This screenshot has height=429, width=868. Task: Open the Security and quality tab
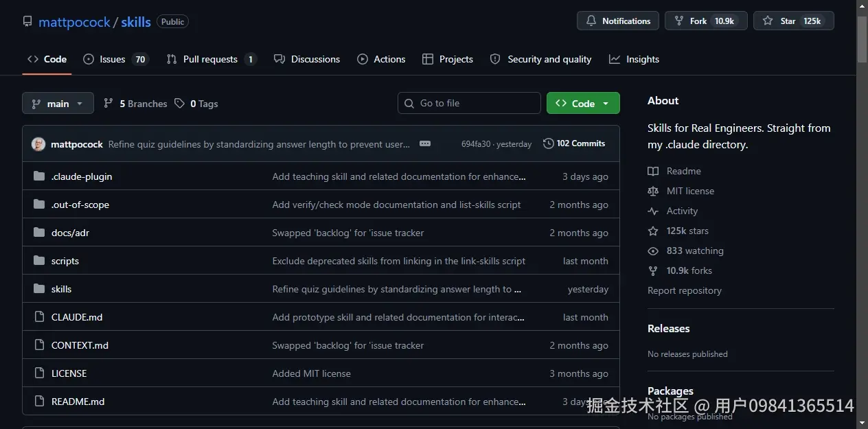[x=540, y=59]
